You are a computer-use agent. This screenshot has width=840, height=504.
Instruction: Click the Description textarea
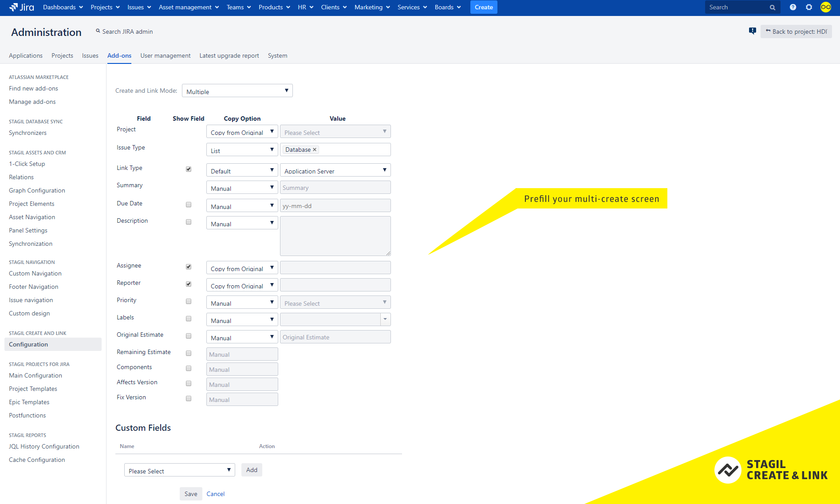point(335,236)
